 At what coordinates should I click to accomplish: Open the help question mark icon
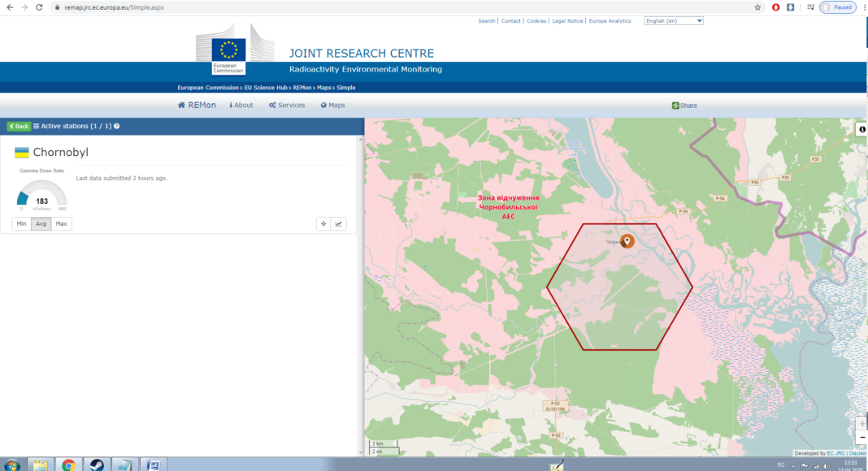116,126
